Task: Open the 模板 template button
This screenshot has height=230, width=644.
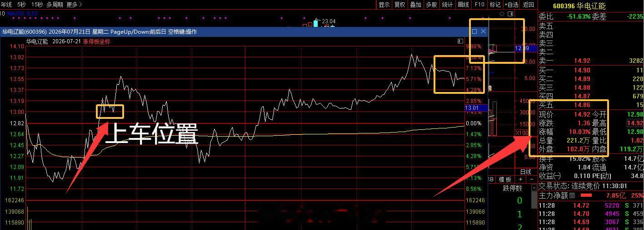Action: coord(505,179)
